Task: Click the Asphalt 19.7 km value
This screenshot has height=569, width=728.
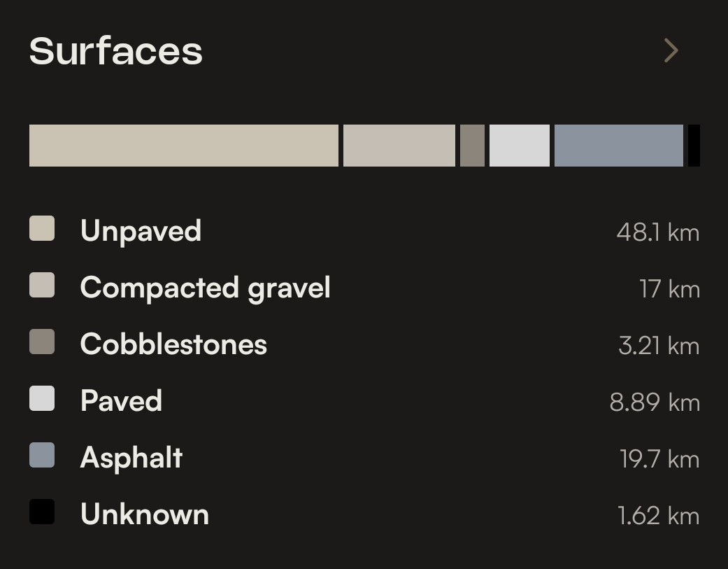Action: [x=659, y=459]
